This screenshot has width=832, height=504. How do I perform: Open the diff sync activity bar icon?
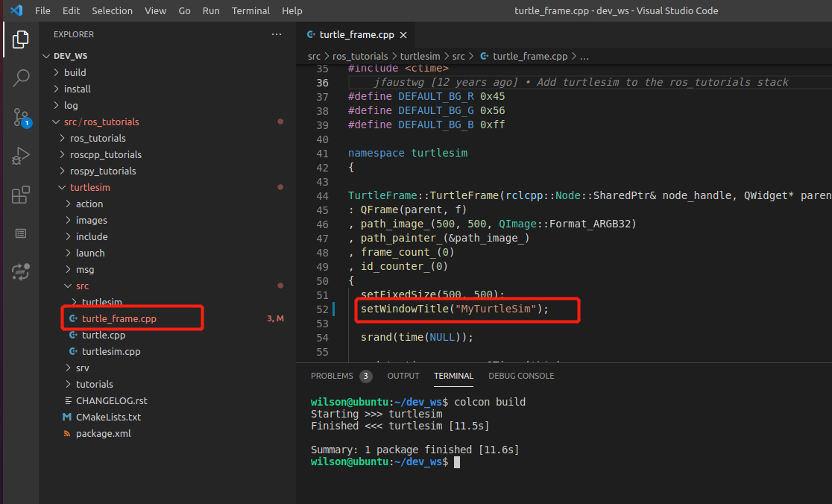point(21,271)
